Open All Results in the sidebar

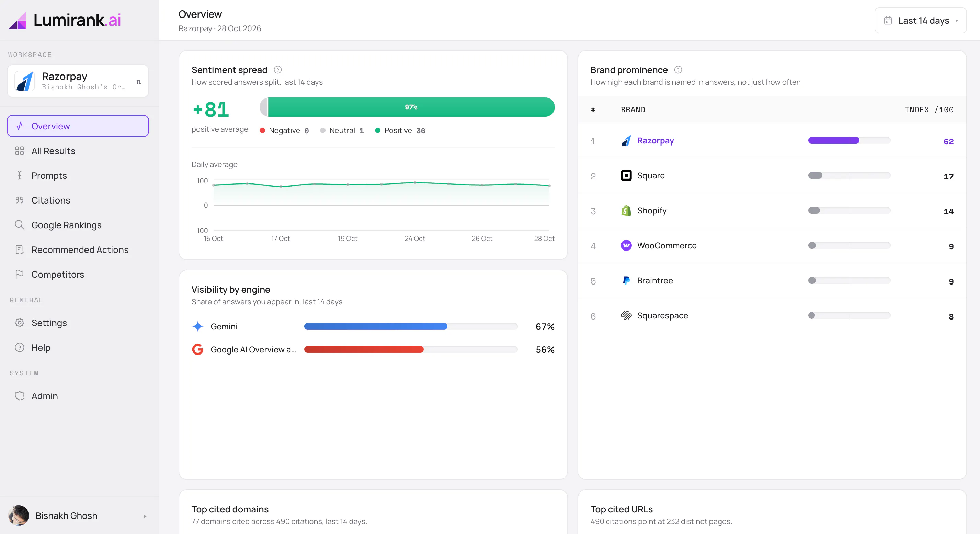(78, 151)
